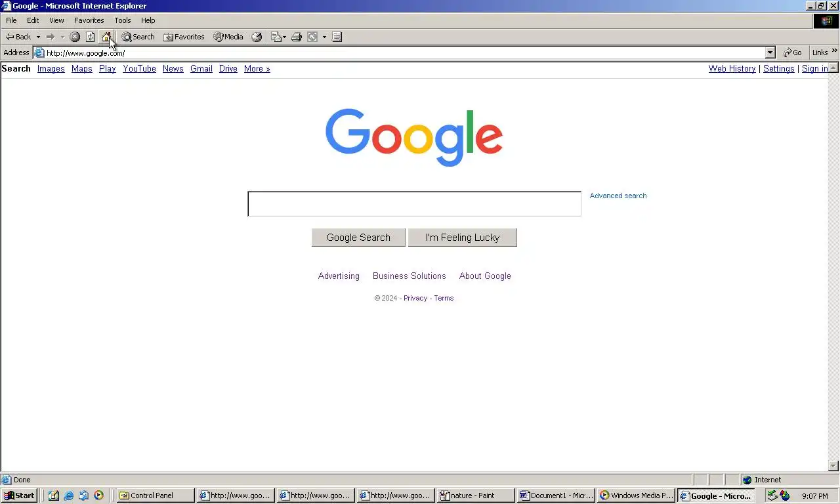Open the About Google link
Image resolution: width=840 pixels, height=504 pixels.
click(485, 276)
